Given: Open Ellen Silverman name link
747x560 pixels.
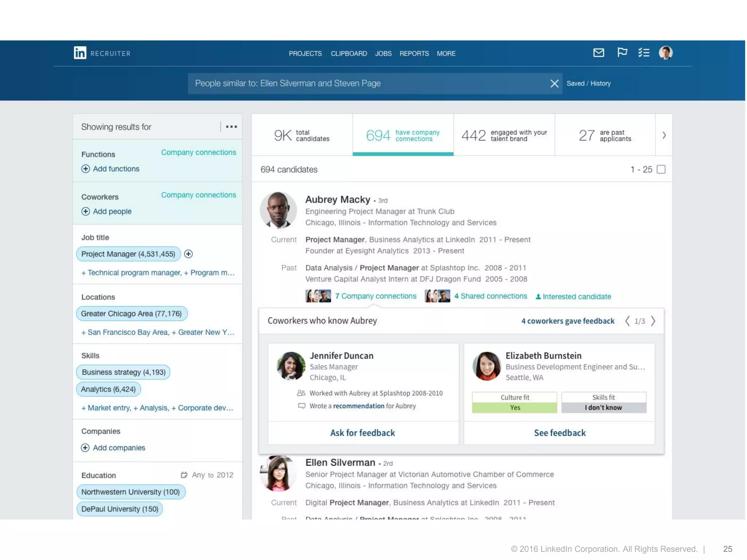Looking at the screenshot, I should 340,463.
